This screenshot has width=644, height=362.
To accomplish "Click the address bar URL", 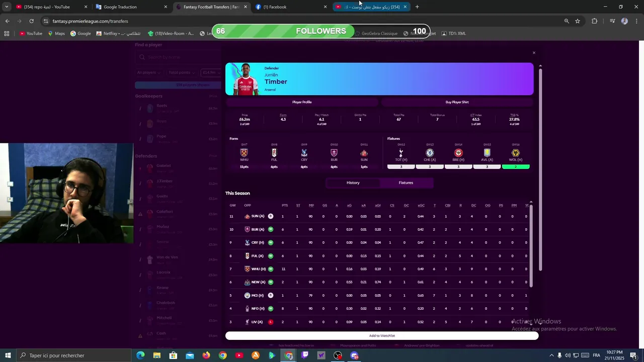I will coord(90,21).
